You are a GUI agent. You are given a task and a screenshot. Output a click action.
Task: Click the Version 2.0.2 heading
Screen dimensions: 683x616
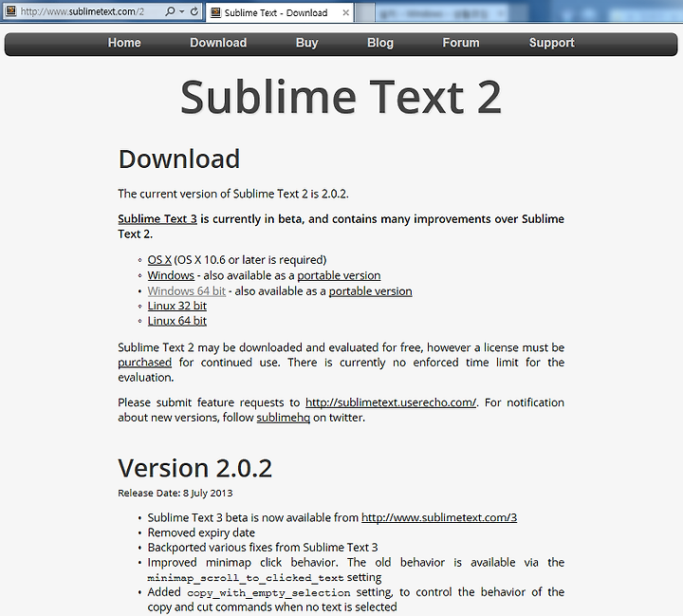(x=194, y=468)
